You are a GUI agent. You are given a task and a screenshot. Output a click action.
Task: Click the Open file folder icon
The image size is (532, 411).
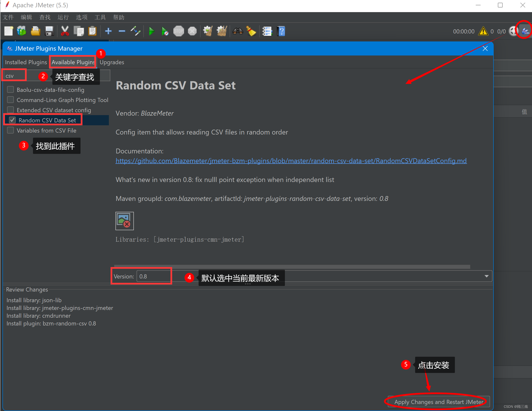[35, 31]
